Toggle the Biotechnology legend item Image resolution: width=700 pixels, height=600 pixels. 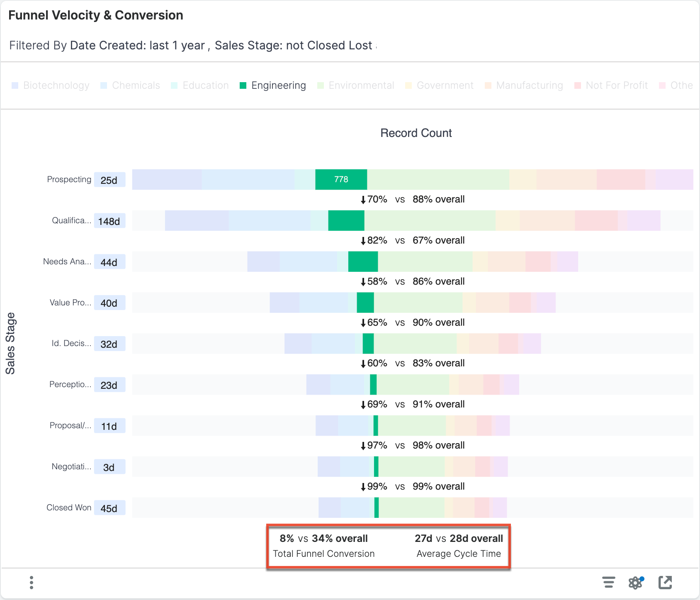pos(51,85)
